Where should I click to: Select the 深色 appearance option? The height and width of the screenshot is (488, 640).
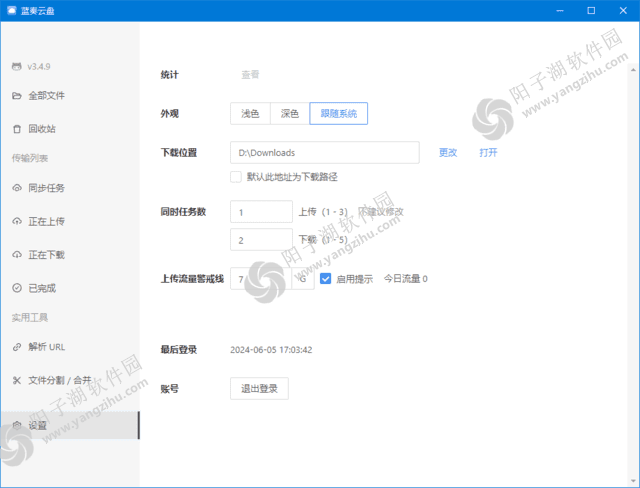point(290,113)
